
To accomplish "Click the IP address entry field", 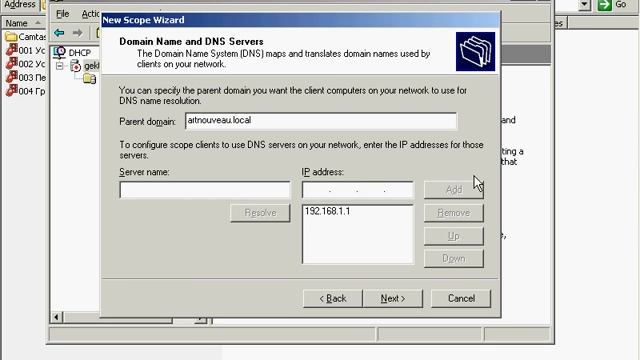I will (358, 190).
